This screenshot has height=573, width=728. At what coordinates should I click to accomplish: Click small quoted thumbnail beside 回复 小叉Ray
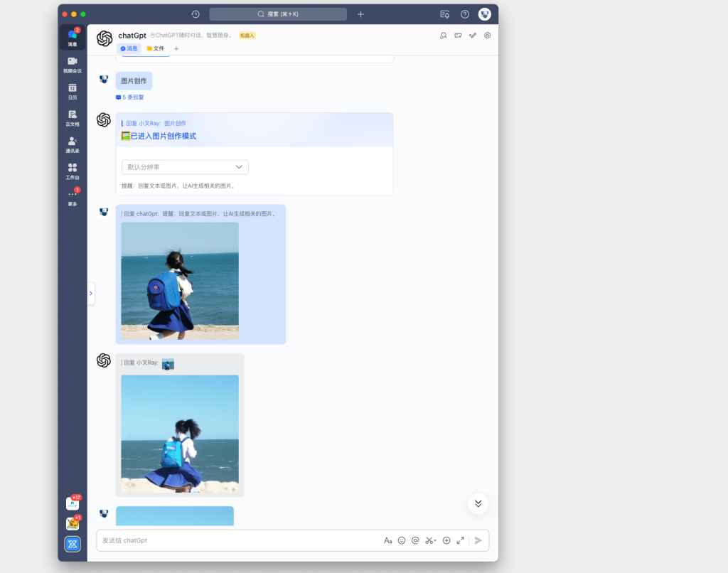point(168,365)
